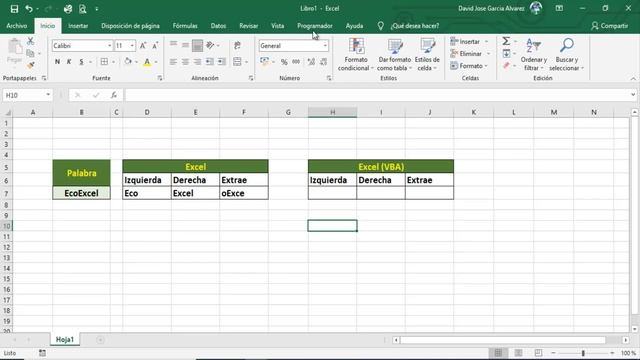Viewport: 640px width, 360px height.
Task: Align text left in cell
Action: click(173, 62)
